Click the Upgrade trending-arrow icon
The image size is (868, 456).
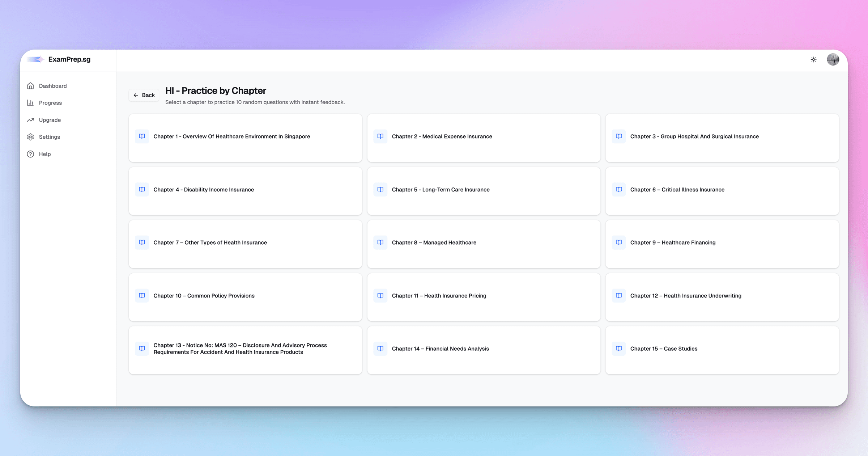click(31, 120)
